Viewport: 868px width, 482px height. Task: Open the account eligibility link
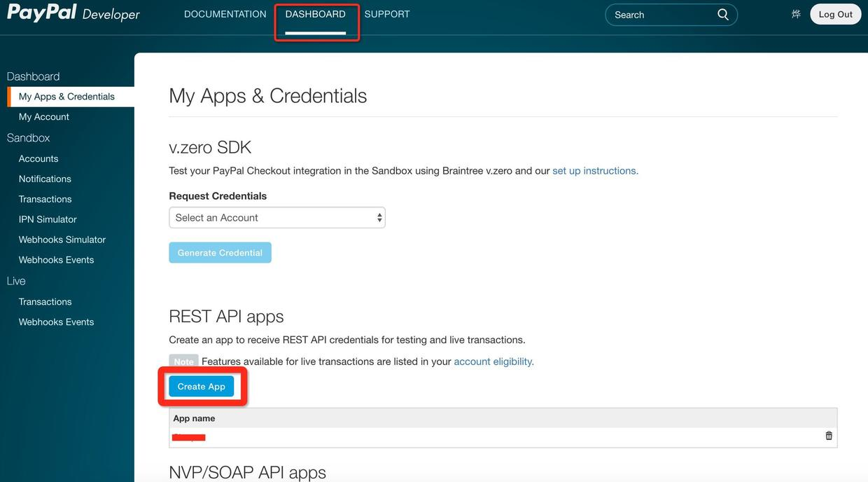(x=493, y=361)
